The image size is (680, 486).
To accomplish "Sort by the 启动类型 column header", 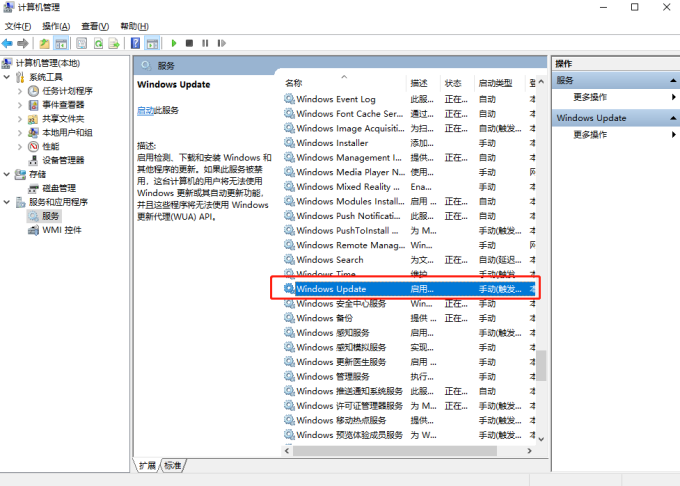I will coord(496,83).
